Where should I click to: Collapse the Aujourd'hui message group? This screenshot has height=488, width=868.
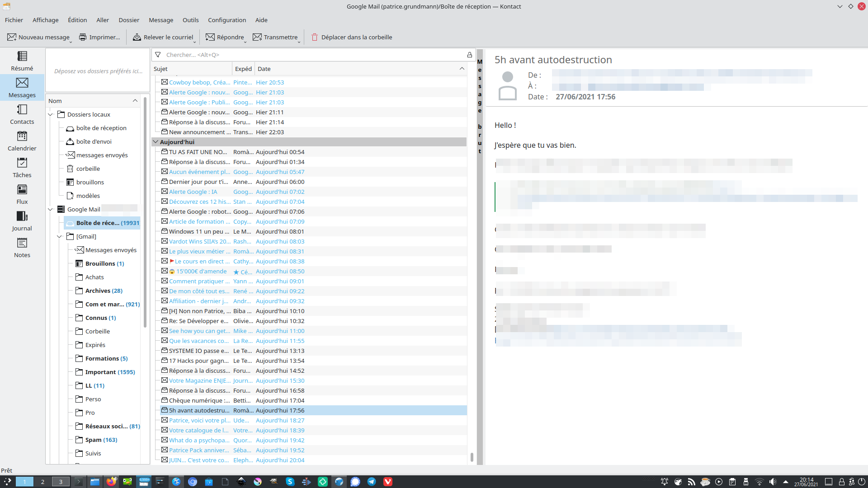tap(156, 142)
